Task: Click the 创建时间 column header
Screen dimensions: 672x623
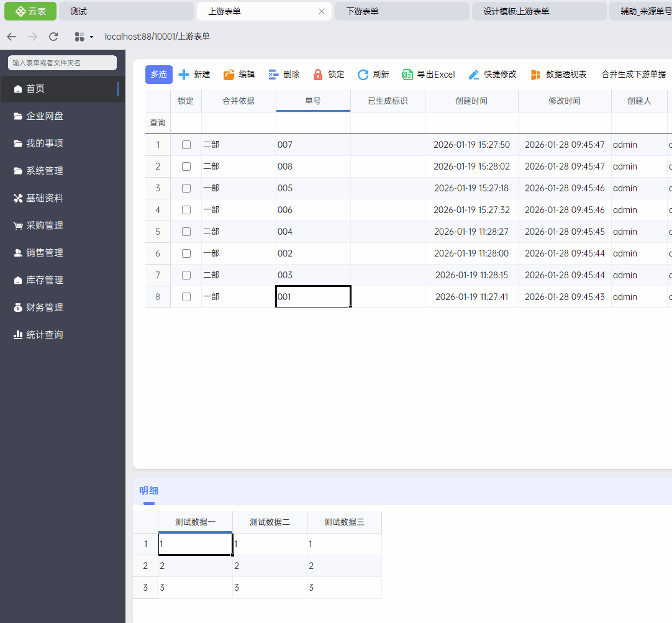Action: point(471,101)
